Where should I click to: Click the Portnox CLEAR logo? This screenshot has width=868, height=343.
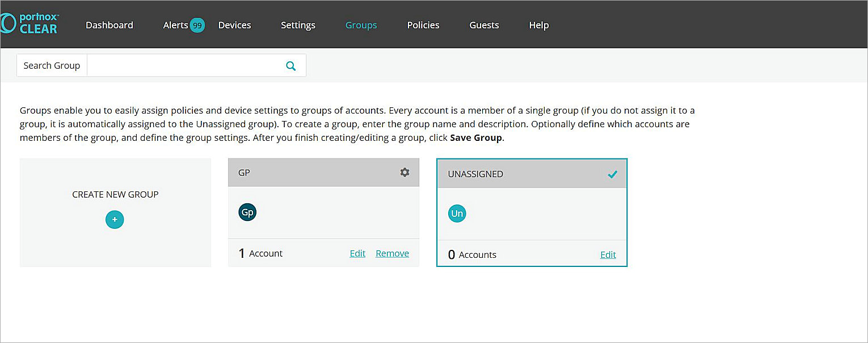[31, 23]
